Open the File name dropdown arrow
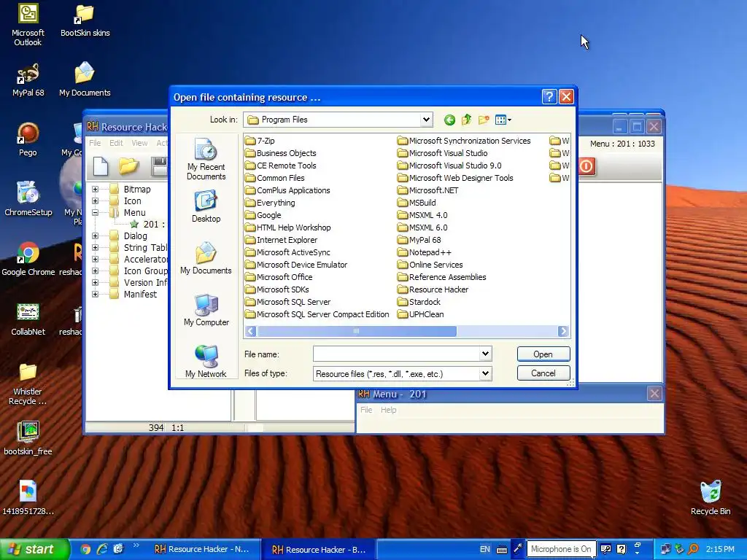 tap(485, 354)
